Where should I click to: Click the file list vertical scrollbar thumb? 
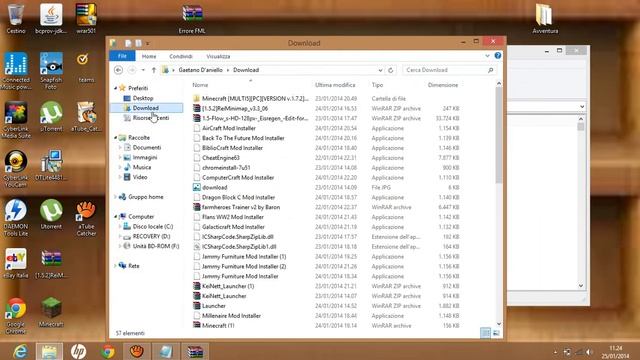click(x=499, y=135)
